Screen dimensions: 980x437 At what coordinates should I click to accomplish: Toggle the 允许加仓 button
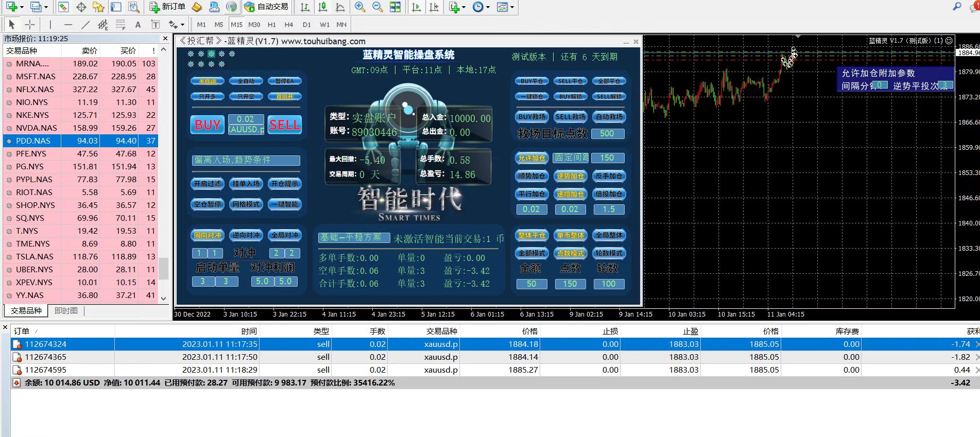pos(532,158)
